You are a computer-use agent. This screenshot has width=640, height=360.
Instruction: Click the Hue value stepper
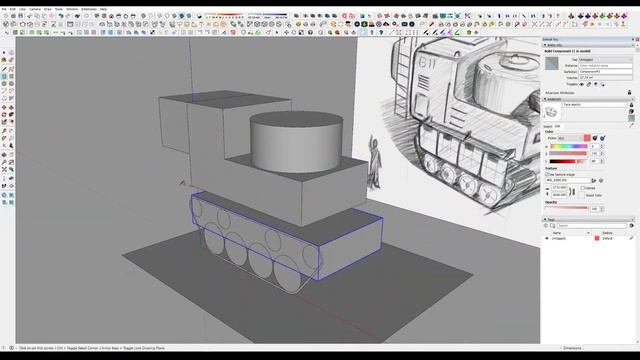coord(601,146)
